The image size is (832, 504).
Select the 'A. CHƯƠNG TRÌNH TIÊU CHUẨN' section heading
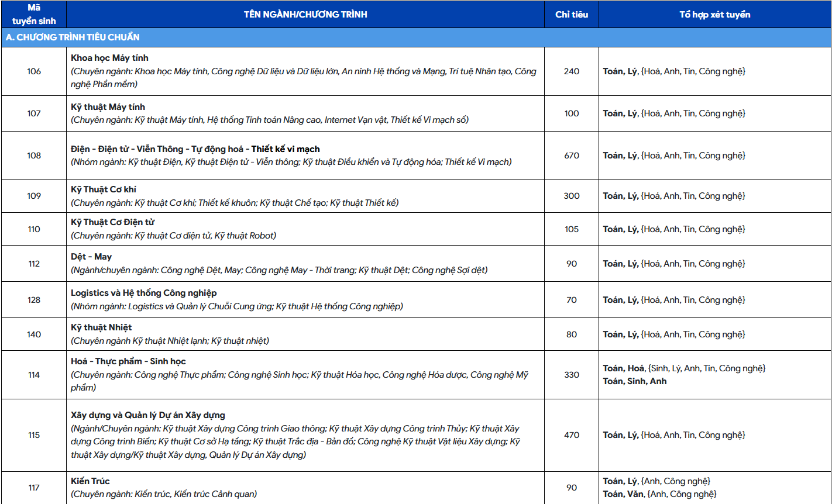click(73, 37)
